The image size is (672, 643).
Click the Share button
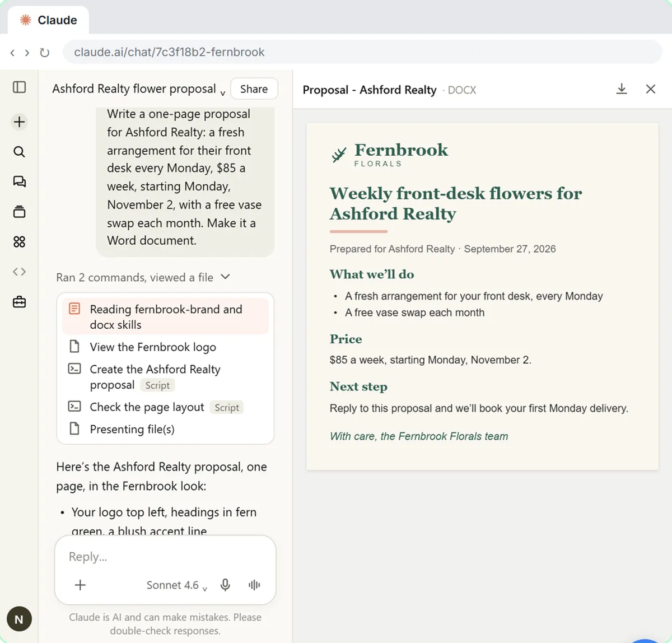254,89
